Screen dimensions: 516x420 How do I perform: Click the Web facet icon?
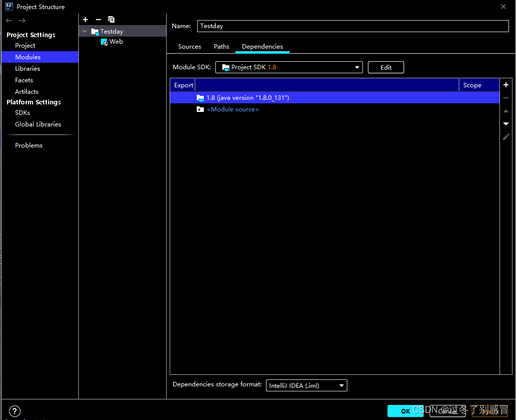point(104,42)
